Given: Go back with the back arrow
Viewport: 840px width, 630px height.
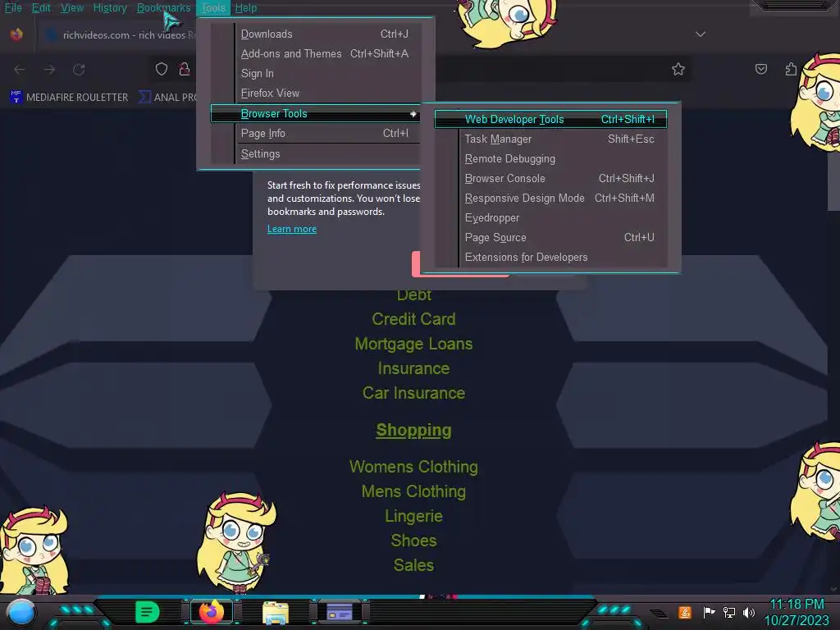Looking at the screenshot, I should coord(20,70).
